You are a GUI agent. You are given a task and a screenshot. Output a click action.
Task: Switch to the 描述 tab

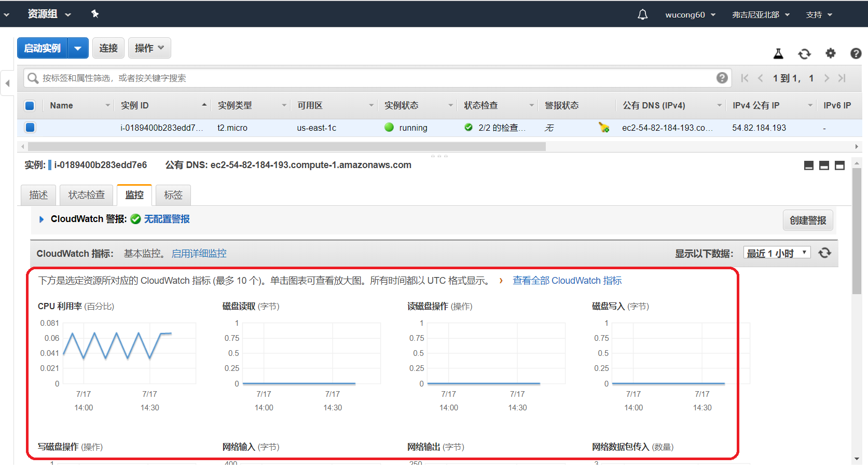pyautogui.click(x=38, y=195)
